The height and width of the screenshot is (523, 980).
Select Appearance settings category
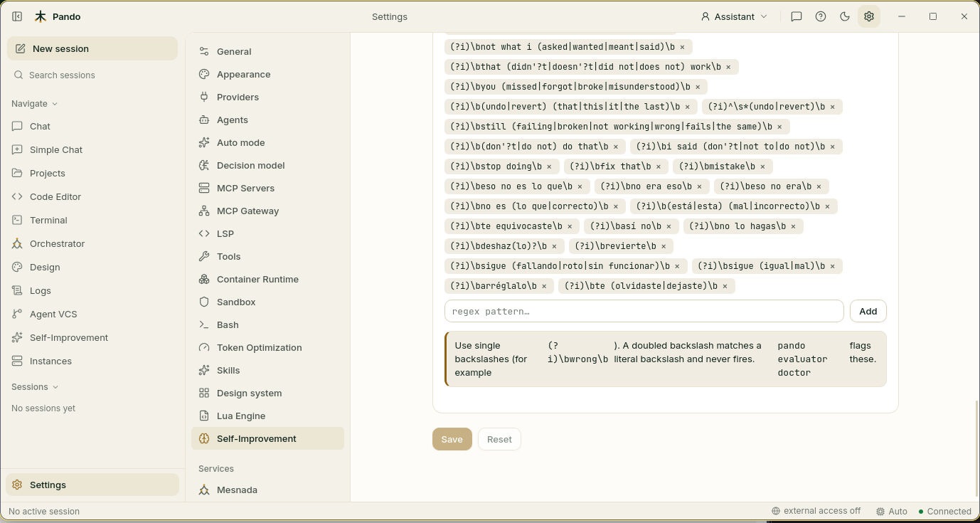(x=267, y=74)
